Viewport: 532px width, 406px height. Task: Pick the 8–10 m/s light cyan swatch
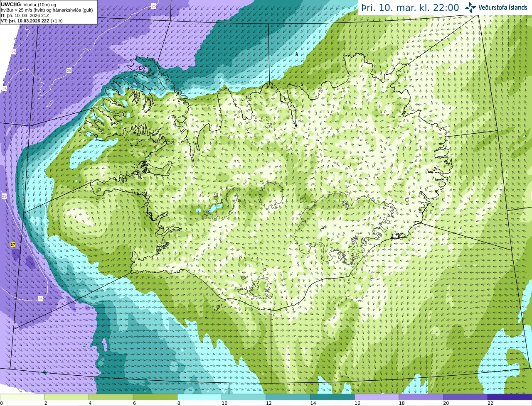(x=199, y=397)
